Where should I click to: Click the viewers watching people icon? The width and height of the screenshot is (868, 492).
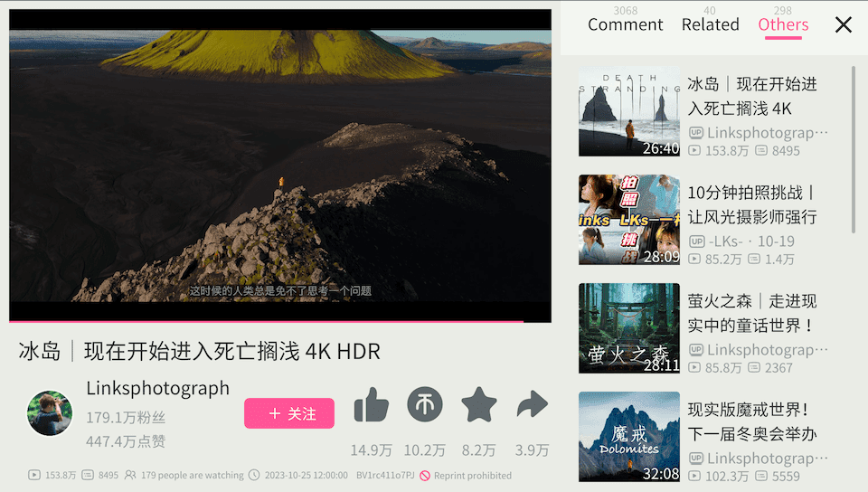click(130, 475)
